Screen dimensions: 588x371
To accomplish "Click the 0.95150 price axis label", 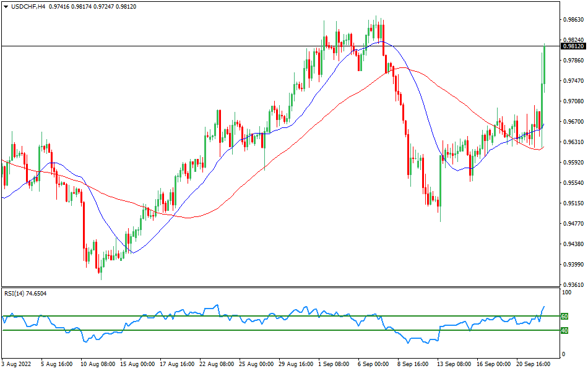I will (x=573, y=203).
